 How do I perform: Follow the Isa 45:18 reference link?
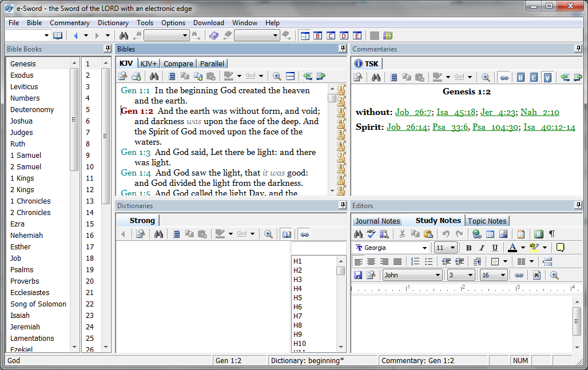(456, 112)
